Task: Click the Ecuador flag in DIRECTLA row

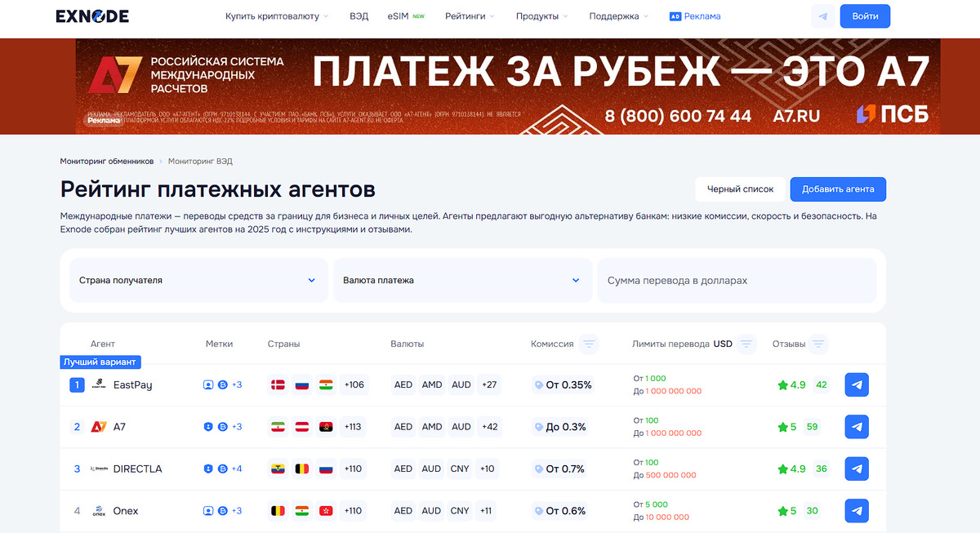Action: 278,469
